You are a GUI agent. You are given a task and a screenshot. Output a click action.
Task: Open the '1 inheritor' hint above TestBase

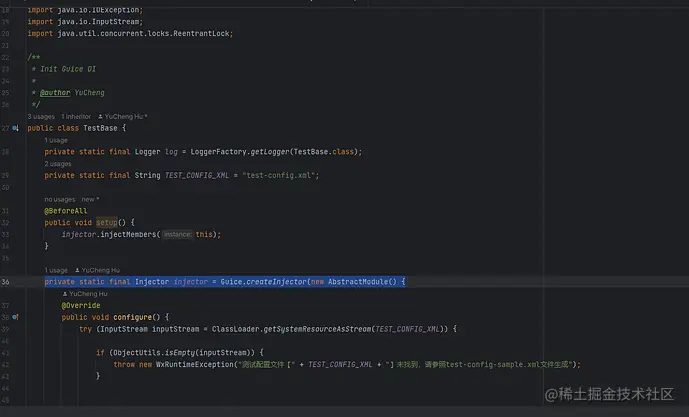76,116
